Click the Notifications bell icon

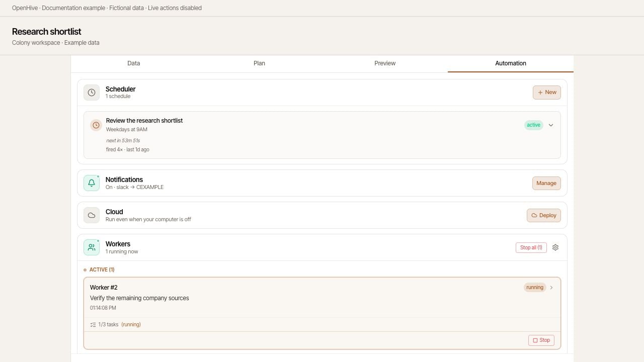(92, 183)
